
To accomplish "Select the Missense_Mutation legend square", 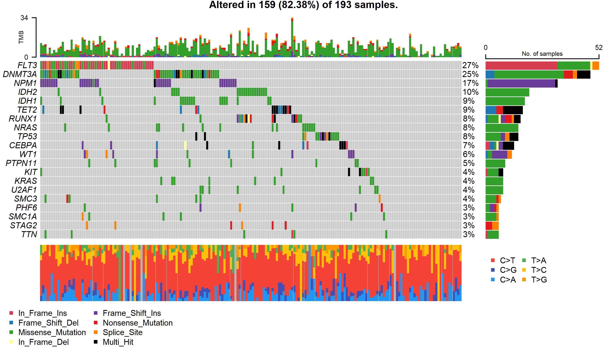I will 11,332.
